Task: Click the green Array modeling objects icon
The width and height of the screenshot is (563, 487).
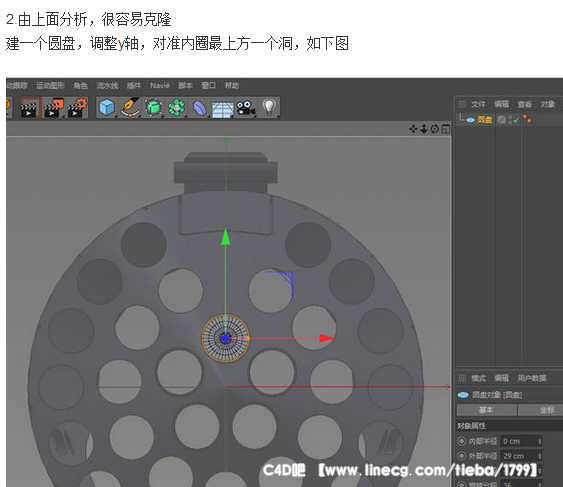Action: click(x=176, y=107)
